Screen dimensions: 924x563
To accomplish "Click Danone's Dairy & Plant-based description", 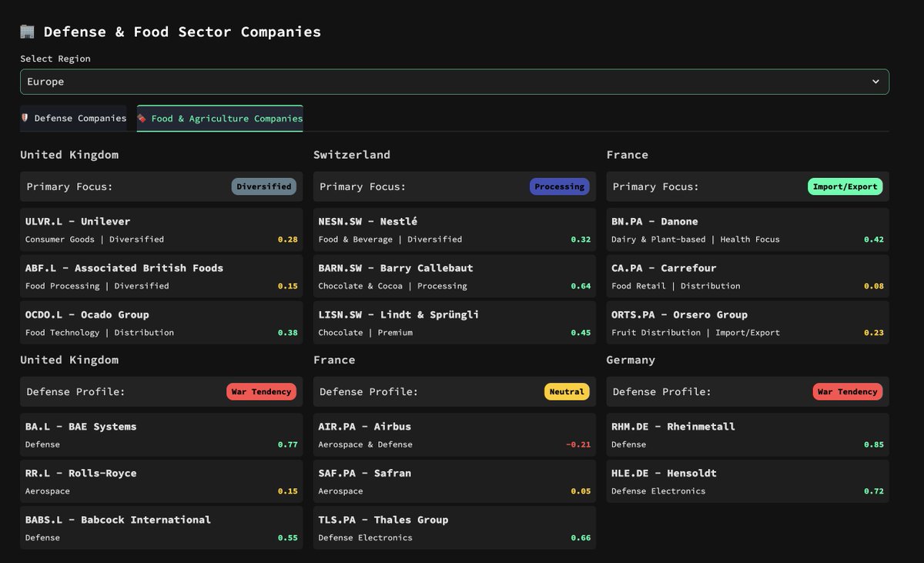I will coord(695,240).
